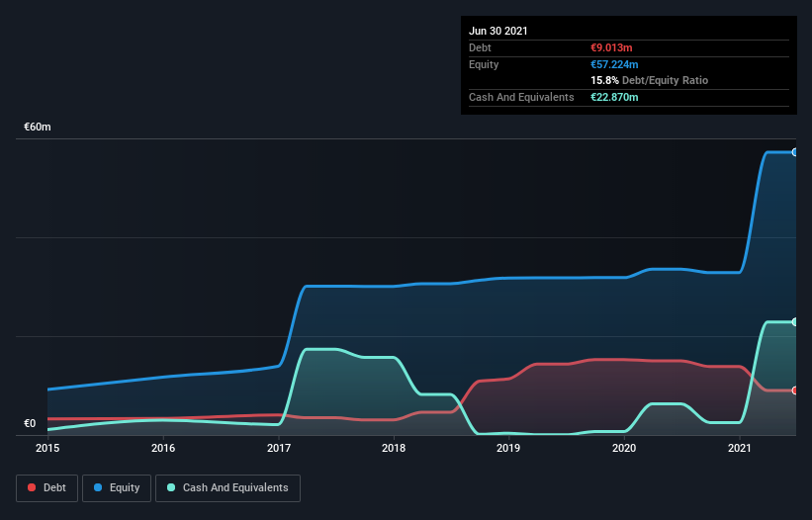Click the 2015 x-axis label
The image size is (812, 520).
point(47,448)
